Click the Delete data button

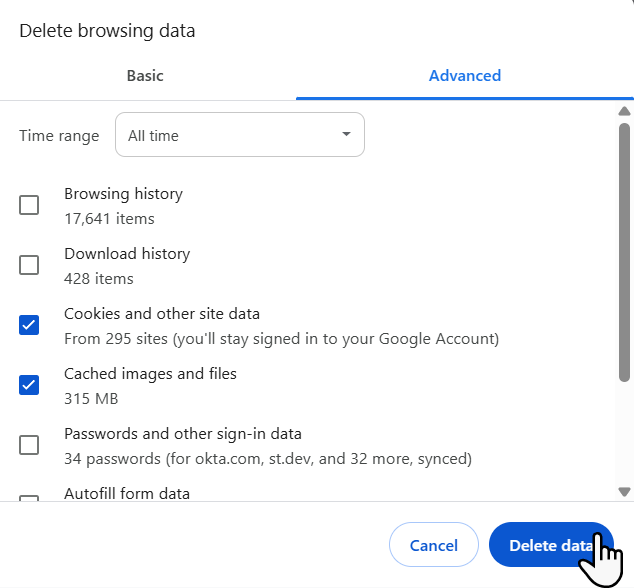click(550, 545)
